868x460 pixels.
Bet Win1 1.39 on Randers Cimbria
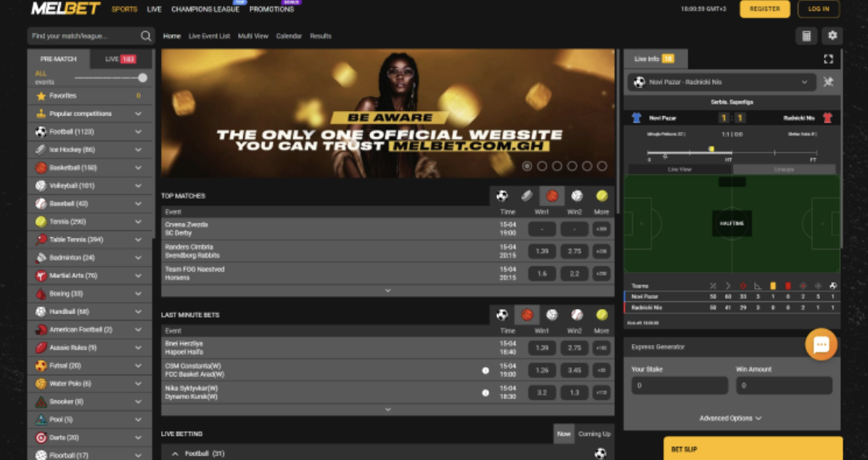(x=542, y=251)
